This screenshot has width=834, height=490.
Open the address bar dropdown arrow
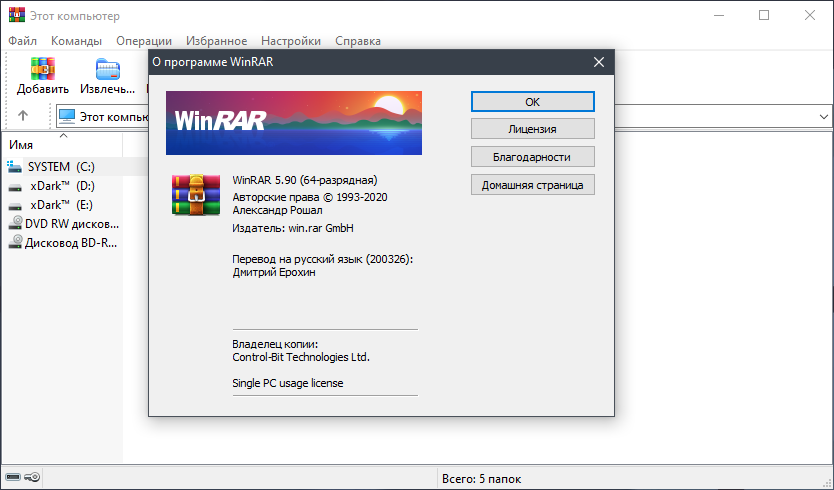823,117
